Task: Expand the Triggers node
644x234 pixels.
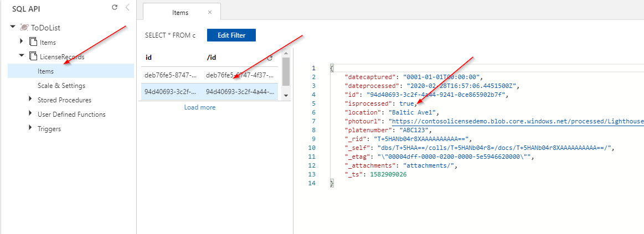Action: [30, 129]
